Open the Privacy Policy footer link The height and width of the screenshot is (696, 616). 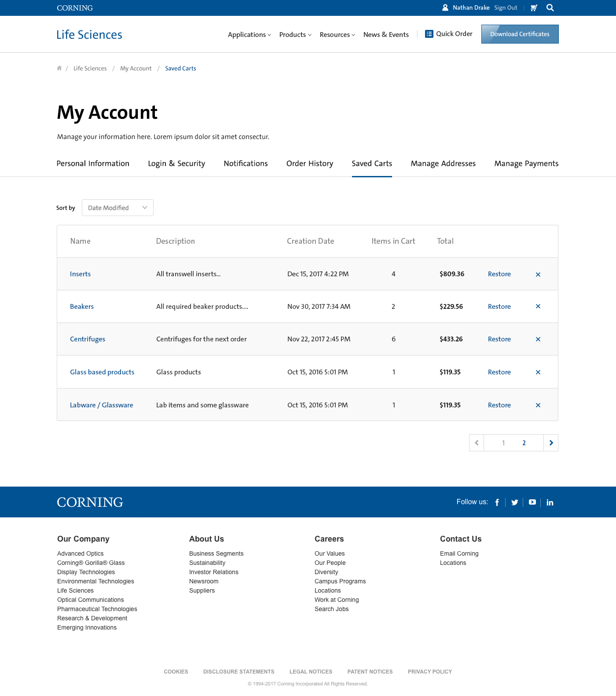click(430, 672)
